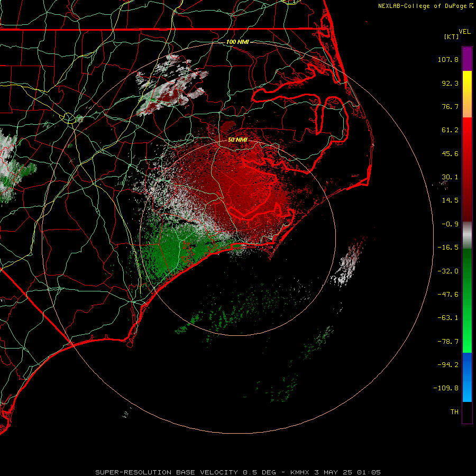This screenshot has width=476, height=476.
Task: Click the -47.6 velocity scale value
Action: click(448, 295)
